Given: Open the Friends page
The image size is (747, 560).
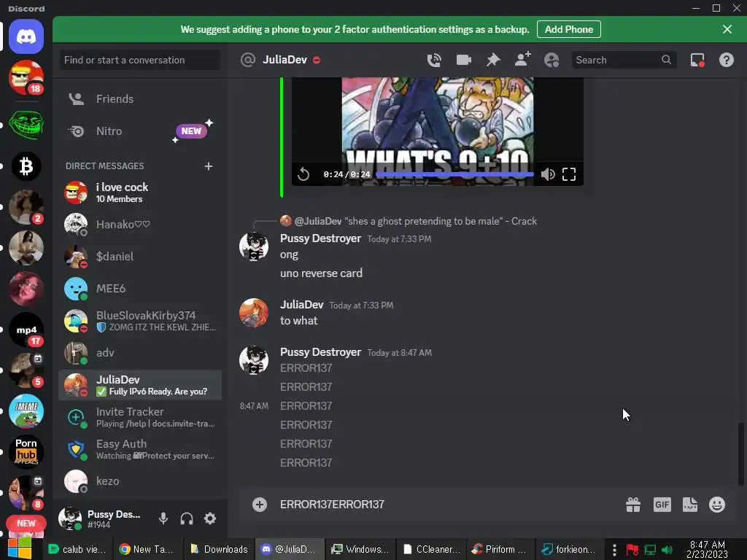Looking at the screenshot, I should tap(139, 98).
